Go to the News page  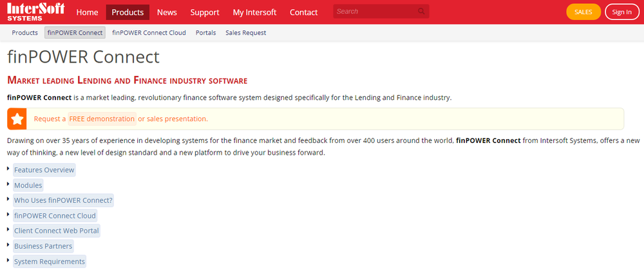click(167, 12)
